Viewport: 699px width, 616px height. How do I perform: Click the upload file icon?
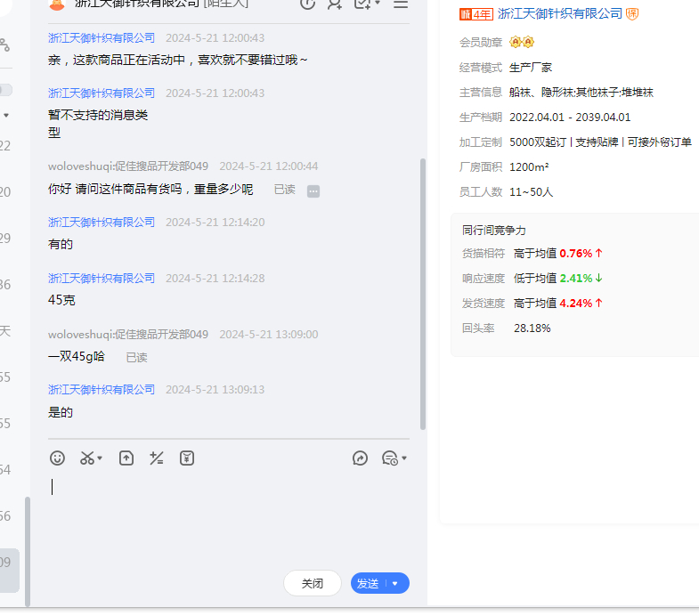pos(126,458)
